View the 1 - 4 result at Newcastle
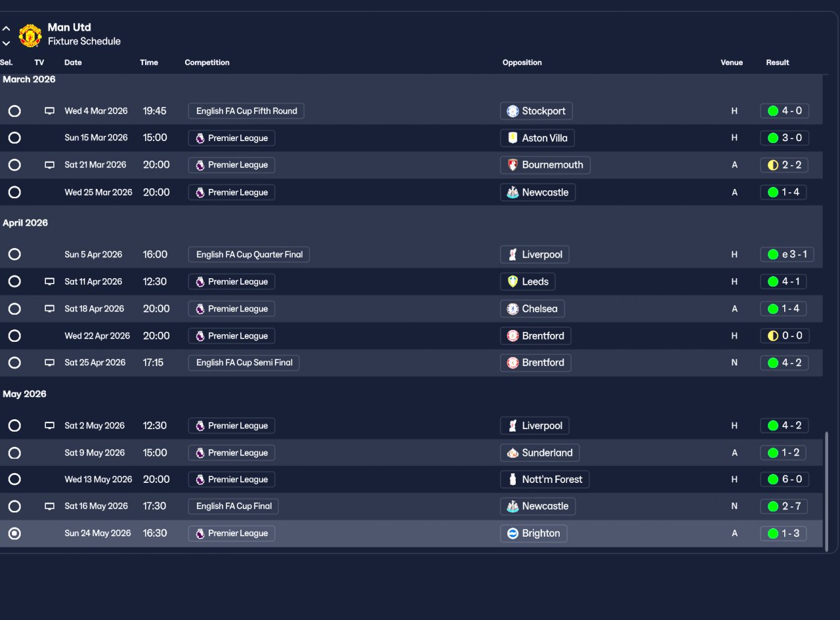Screen dimensions: 840x620 coord(784,192)
